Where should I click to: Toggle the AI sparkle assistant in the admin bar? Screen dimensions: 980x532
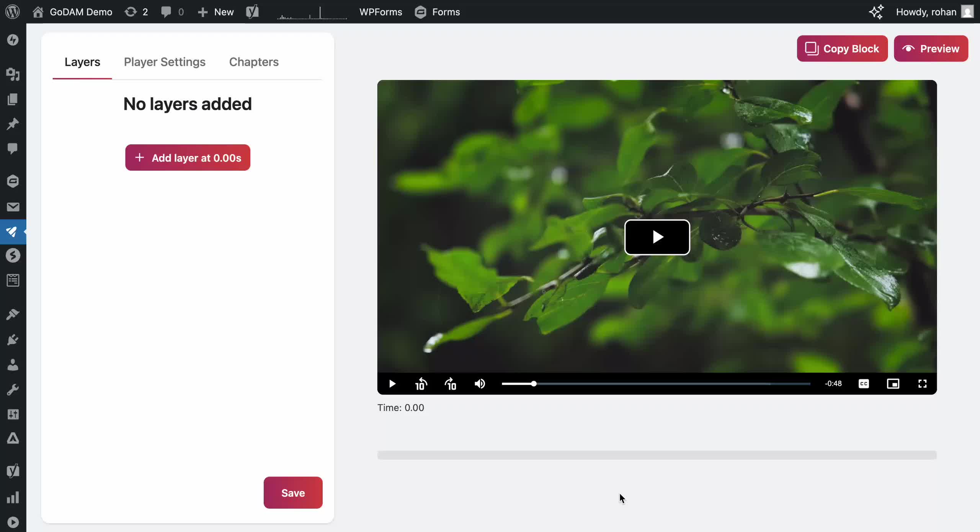coord(876,12)
